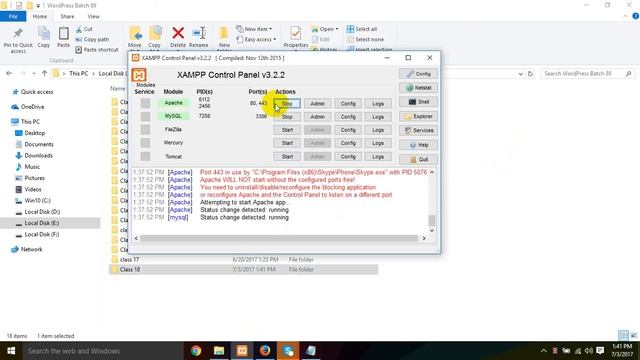640x360 pixels.
Task: Click the Explorer Up arrow button
Action: [44, 73]
